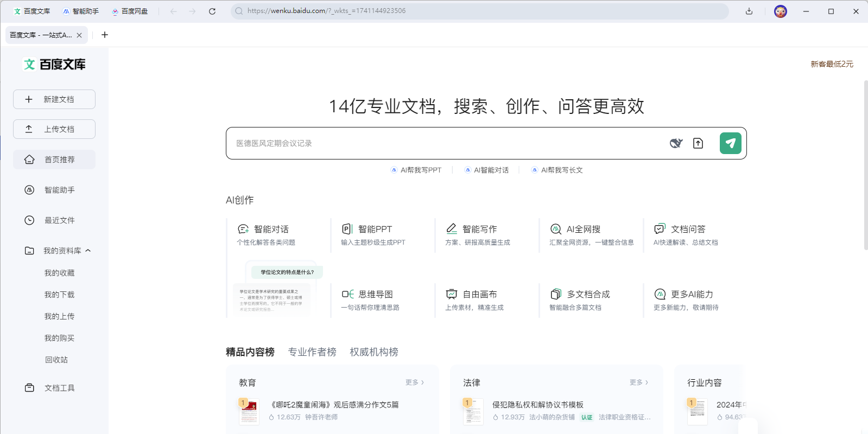Click the 上传文档 button

click(54, 129)
